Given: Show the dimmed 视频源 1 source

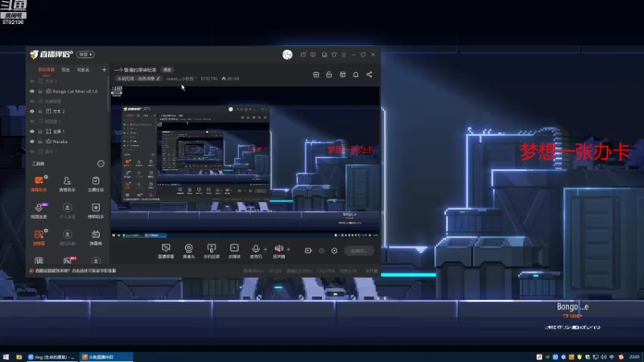Looking at the screenshot, I should (32, 121).
